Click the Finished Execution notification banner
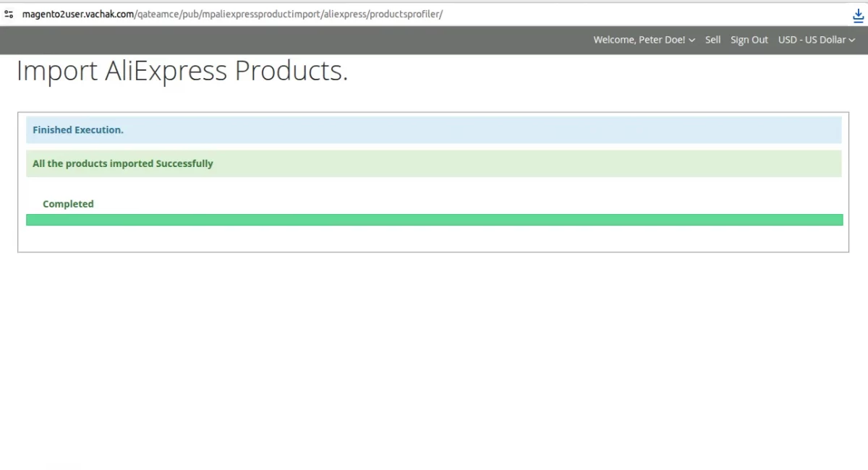The height and width of the screenshot is (470, 868). tap(434, 129)
